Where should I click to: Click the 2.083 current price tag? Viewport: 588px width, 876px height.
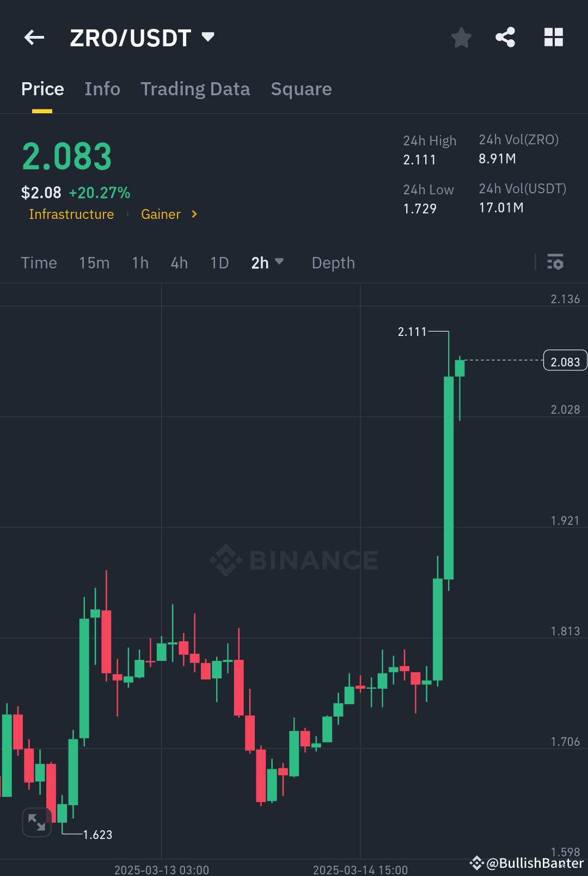(565, 360)
